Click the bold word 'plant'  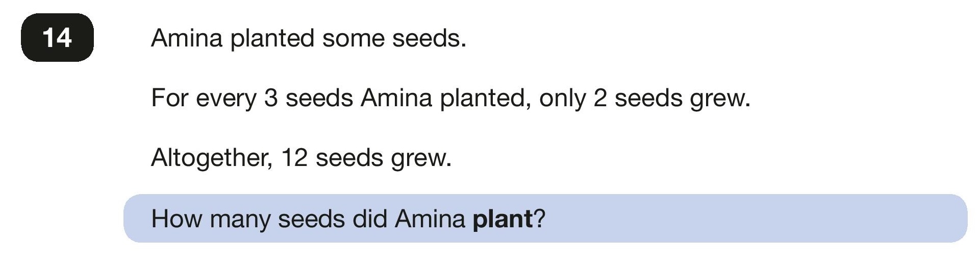tap(502, 220)
